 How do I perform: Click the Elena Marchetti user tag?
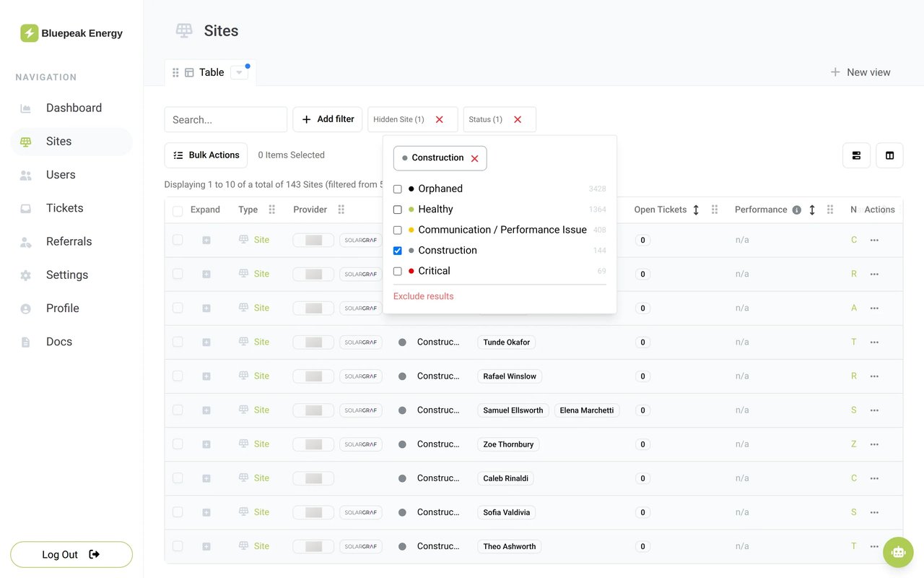[x=587, y=410]
